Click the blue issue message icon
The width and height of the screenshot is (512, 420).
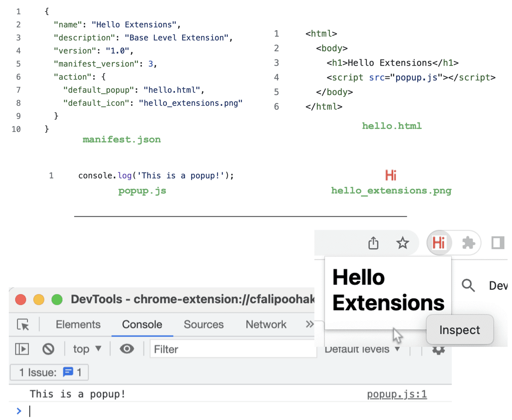tap(68, 372)
